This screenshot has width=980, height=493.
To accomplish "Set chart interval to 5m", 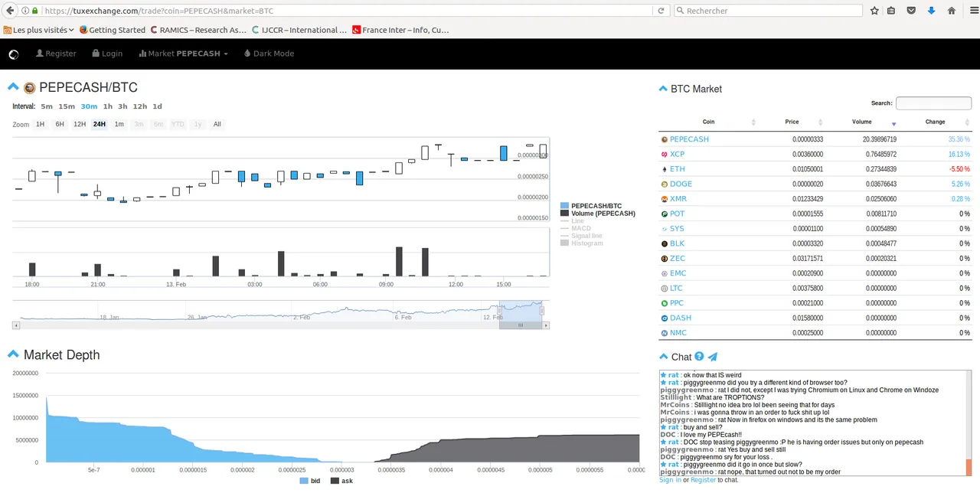I will (x=47, y=106).
